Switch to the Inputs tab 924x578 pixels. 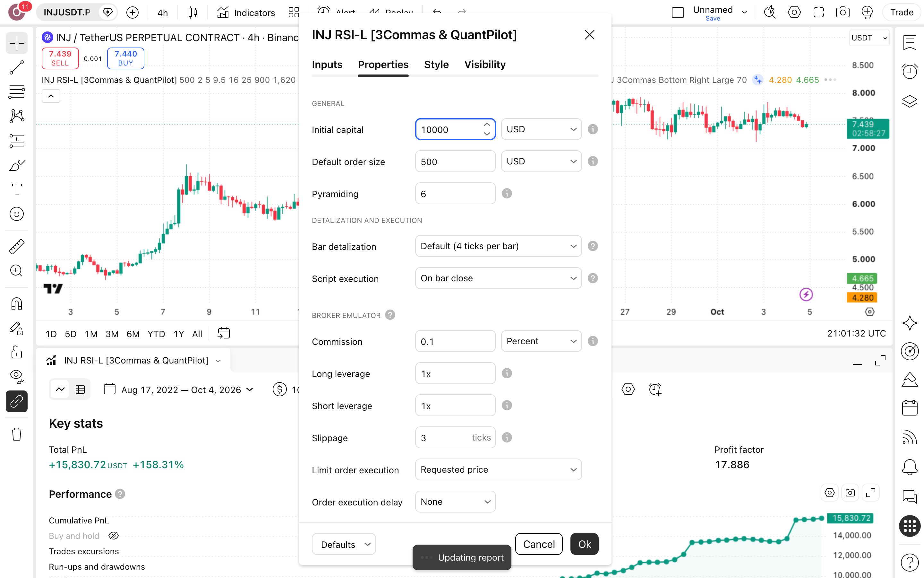pos(327,65)
